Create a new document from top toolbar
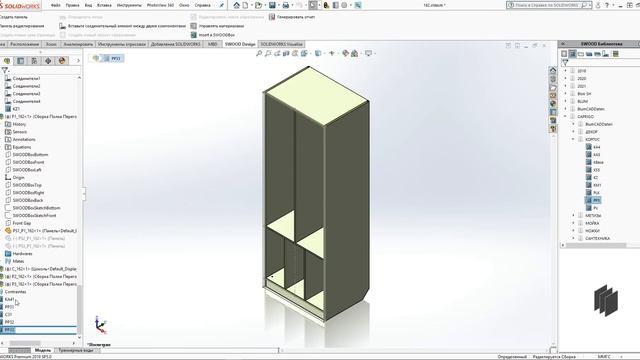640x360 pixels. [x=245, y=5]
